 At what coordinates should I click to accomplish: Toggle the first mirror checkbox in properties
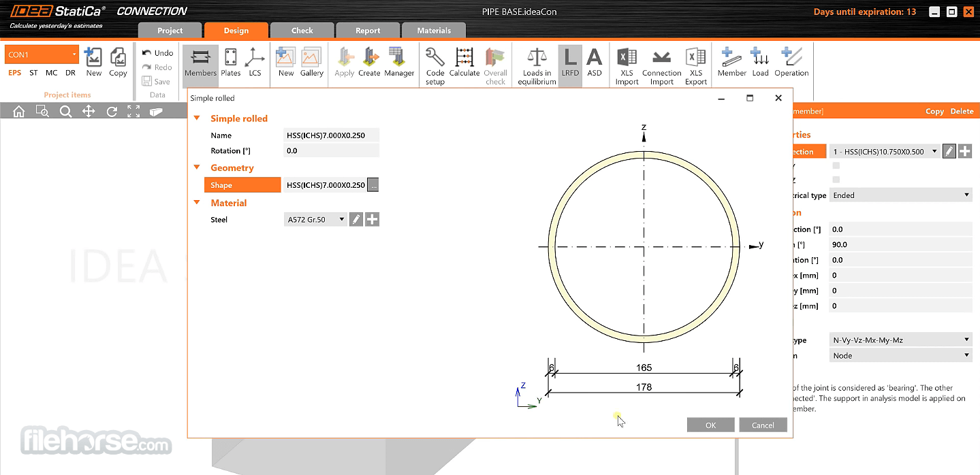(836, 165)
